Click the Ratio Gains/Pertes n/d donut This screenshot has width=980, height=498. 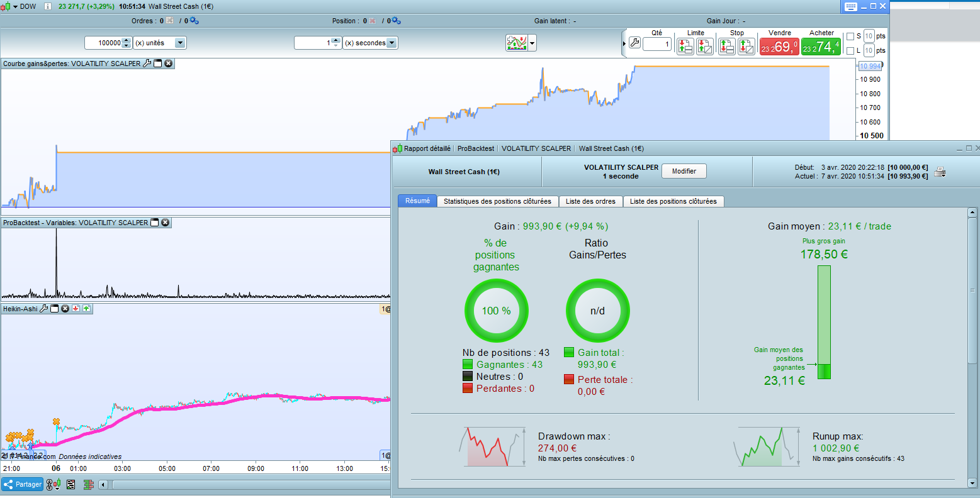pyautogui.click(x=597, y=311)
